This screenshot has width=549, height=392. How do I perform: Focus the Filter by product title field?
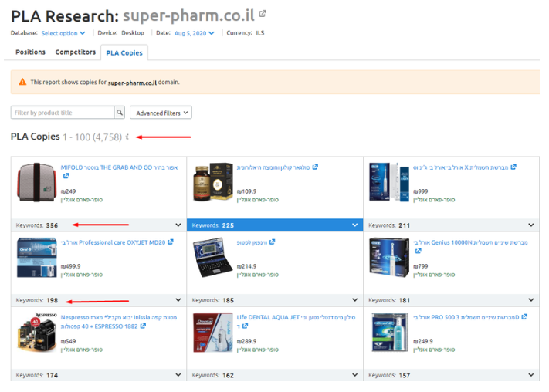click(x=63, y=113)
